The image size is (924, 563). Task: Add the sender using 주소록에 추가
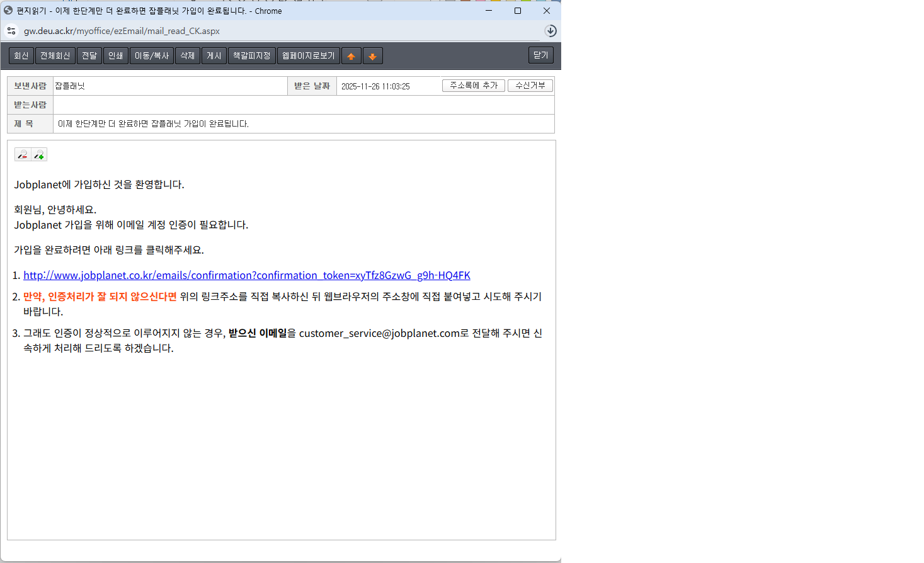click(473, 86)
